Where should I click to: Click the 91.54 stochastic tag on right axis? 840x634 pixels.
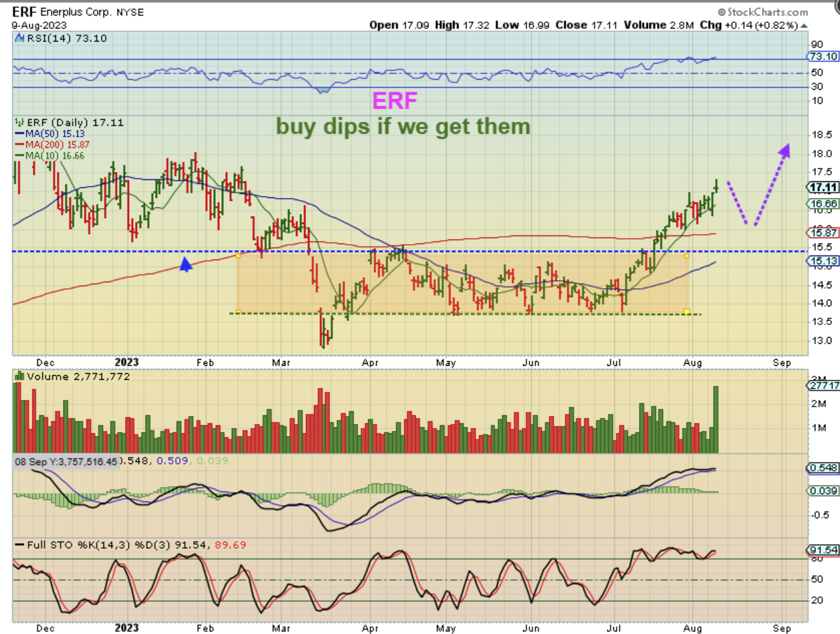[823, 550]
